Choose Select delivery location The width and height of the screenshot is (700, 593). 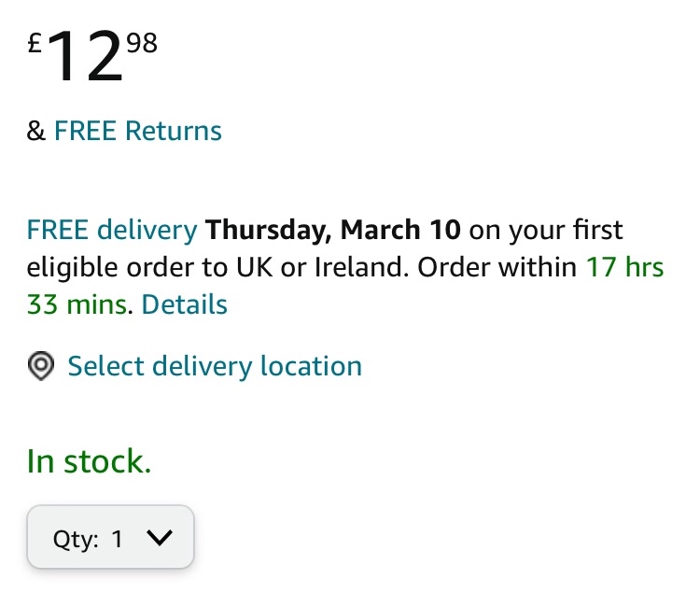click(x=215, y=366)
